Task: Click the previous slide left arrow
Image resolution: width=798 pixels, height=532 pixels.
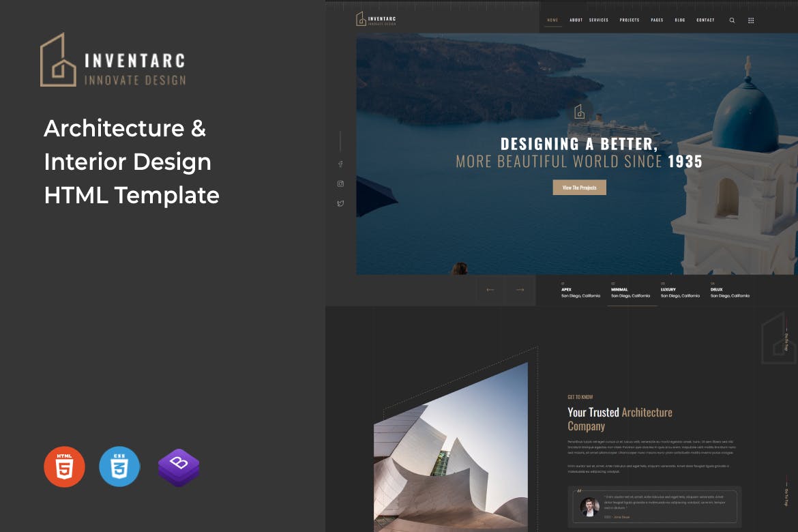Action: pyautogui.click(x=490, y=290)
